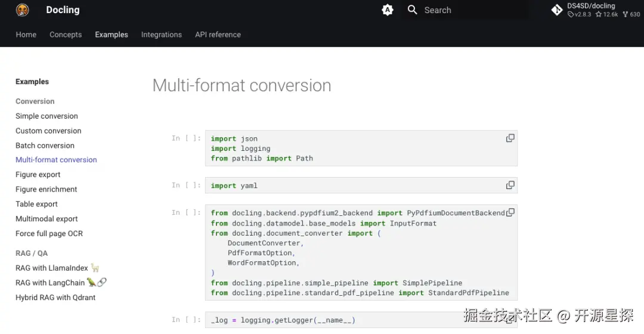This screenshot has width=644, height=334.
Task: Click the StandardPdfPipeline import line
Action: click(x=360, y=292)
